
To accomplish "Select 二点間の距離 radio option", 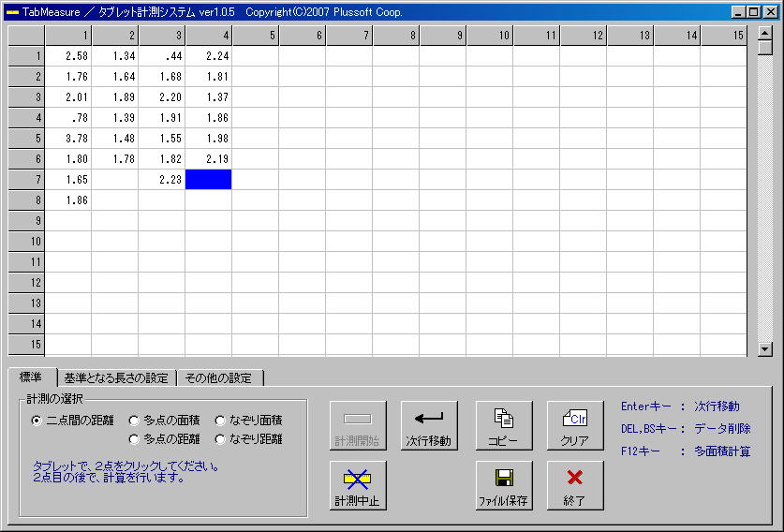I will pyautogui.click(x=72, y=421).
